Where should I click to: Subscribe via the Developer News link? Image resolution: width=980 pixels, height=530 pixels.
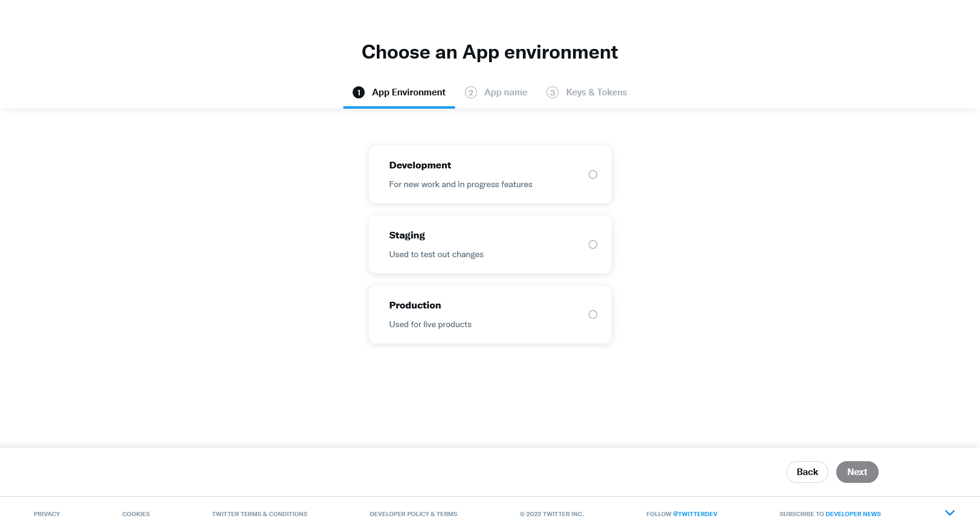tap(853, 514)
